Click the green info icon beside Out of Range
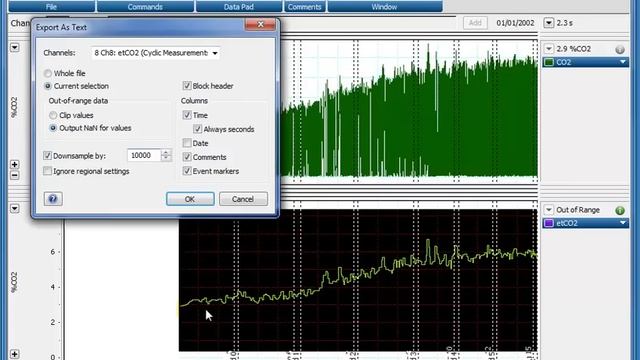This screenshot has width=640, height=360. pyautogui.click(x=620, y=210)
